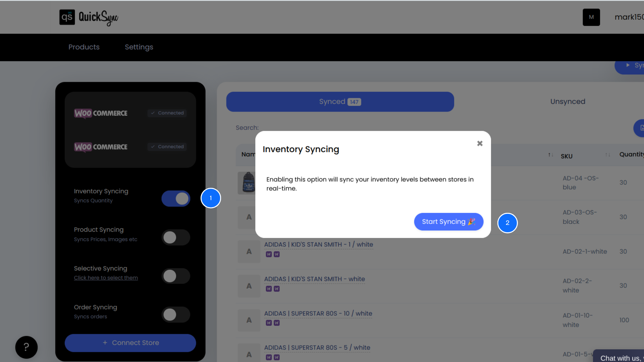
Task: Click the second WooCommerce store icon
Action: coord(83,147)
